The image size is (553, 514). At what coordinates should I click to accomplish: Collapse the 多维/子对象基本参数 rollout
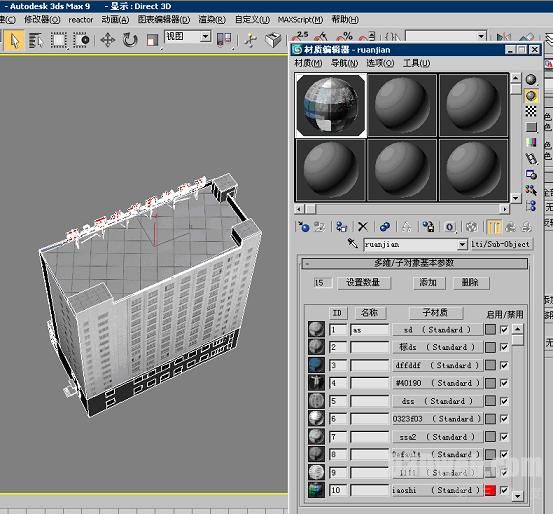[414, 263]
